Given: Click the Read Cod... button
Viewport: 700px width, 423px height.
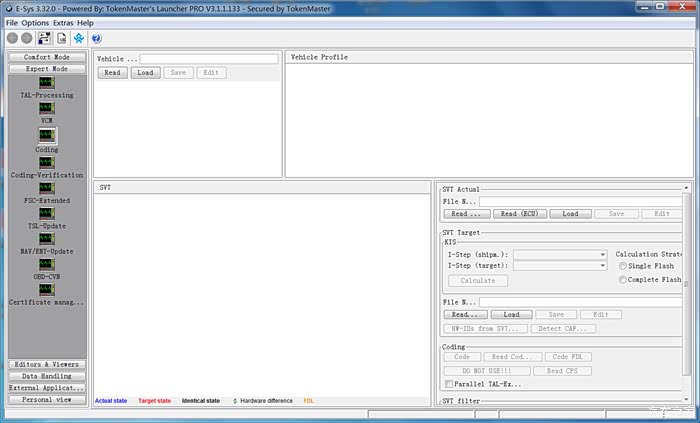Looking at the screenshot, I should 512,357.
